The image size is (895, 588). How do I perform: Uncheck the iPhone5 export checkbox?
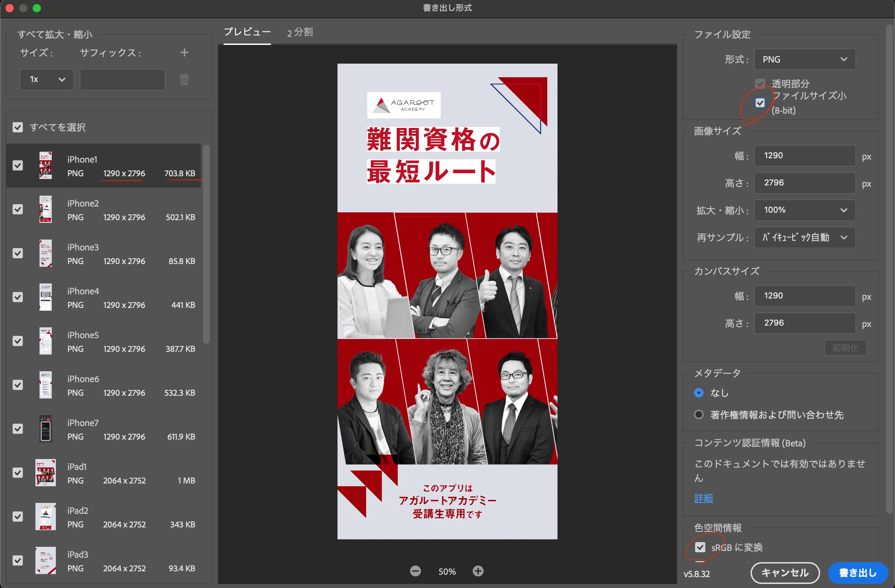[x=18, y=341]
